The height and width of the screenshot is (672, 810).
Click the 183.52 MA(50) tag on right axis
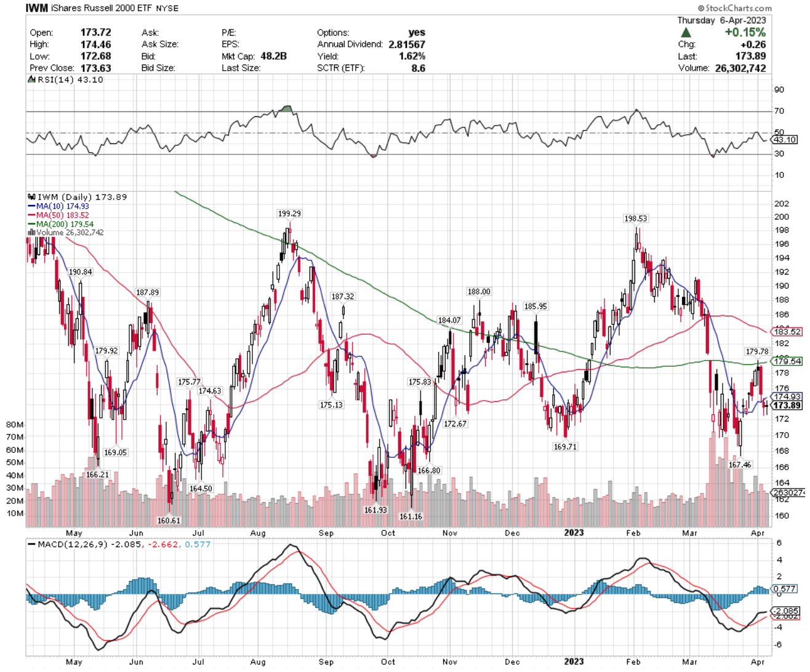pyautogui.click(x=787, y=332)
